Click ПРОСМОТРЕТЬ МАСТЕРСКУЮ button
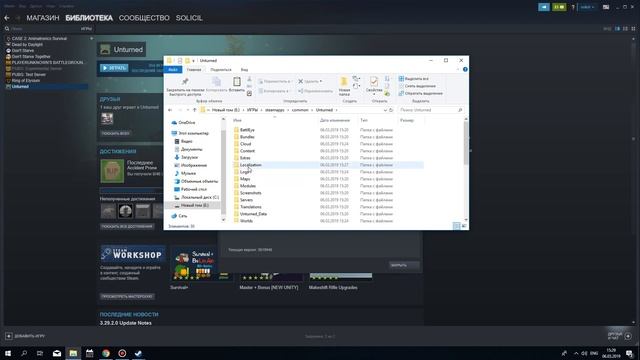The width and height of the screenshot is (640, 360). coord(127,296)
